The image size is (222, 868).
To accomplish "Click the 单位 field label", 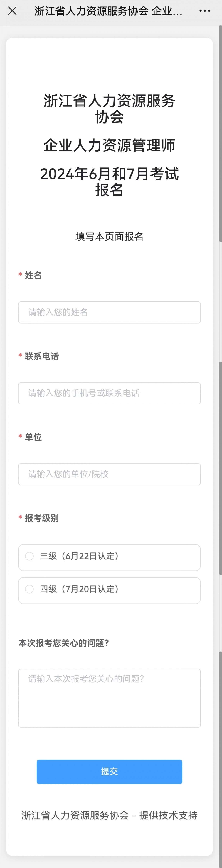I will click(x=33, y=437).
